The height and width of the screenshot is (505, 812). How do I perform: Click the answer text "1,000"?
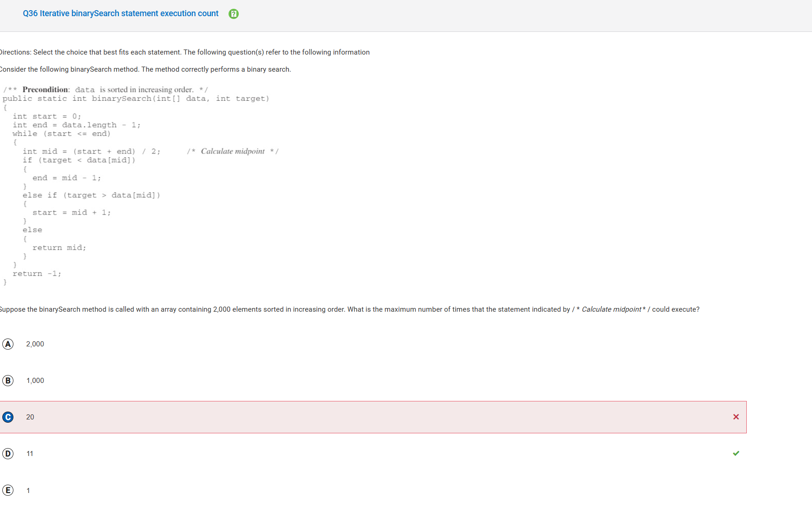[35, 381]
